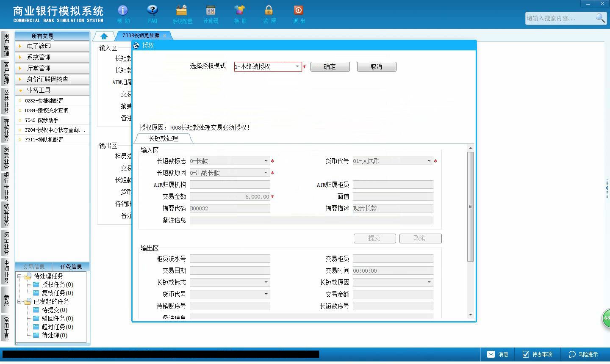Click the dialog scrollbar down arrow
Image resolution: width=610 pixels, height=364 pixels.
pos(470,314)
